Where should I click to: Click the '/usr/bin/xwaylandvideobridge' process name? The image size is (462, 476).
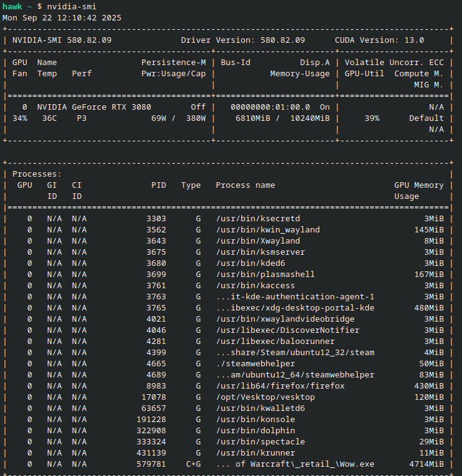click(x=285, y=319)
